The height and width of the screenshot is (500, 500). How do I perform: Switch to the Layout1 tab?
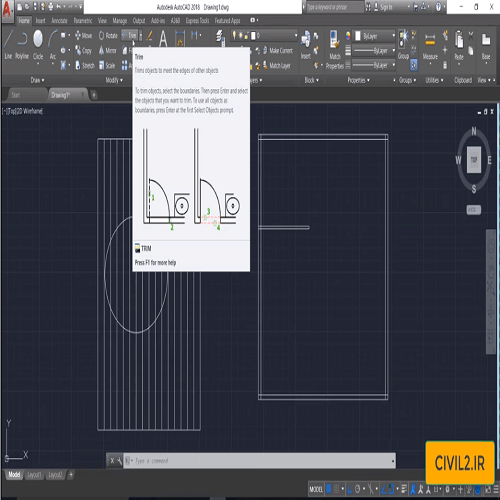pos(34,475)
